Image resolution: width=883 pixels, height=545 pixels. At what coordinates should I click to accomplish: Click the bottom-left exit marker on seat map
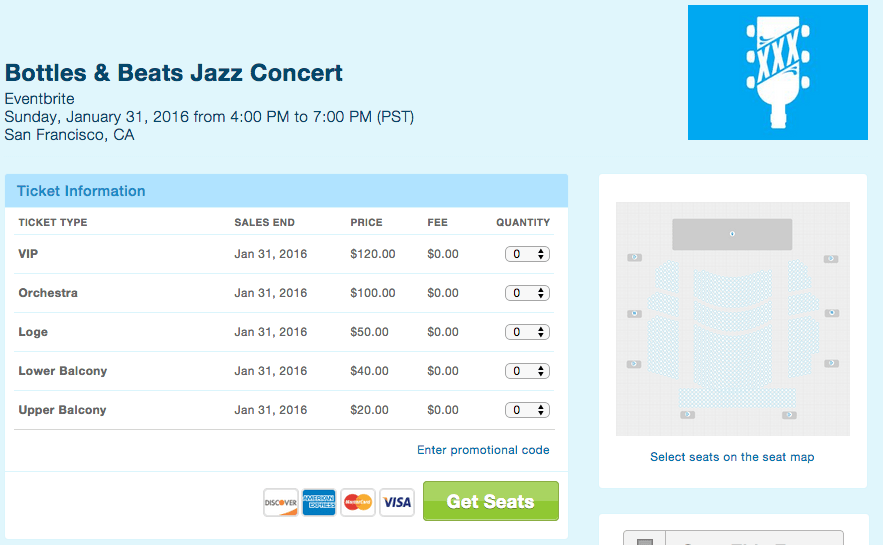point(687,414)
